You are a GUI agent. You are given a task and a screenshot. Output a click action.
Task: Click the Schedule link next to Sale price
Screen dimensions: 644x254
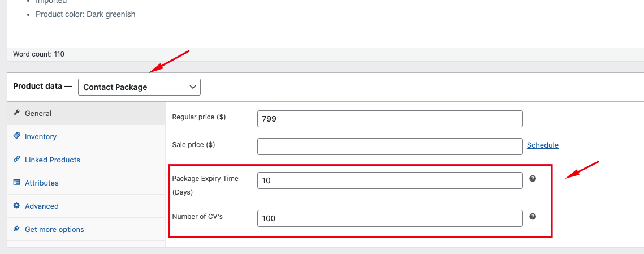pyautogui.click(x=542, y=145)
